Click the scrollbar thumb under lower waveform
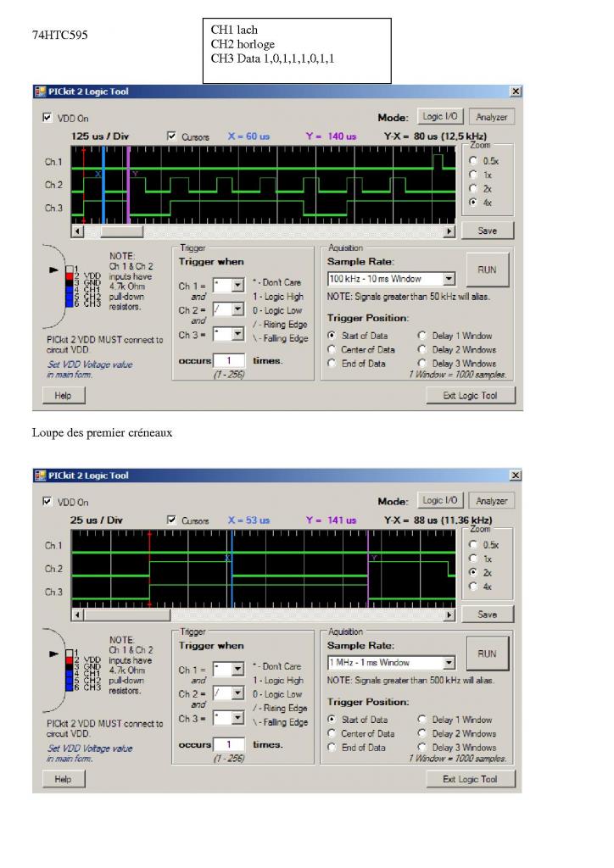The image size is (614, 868). [x=127, y=615]
